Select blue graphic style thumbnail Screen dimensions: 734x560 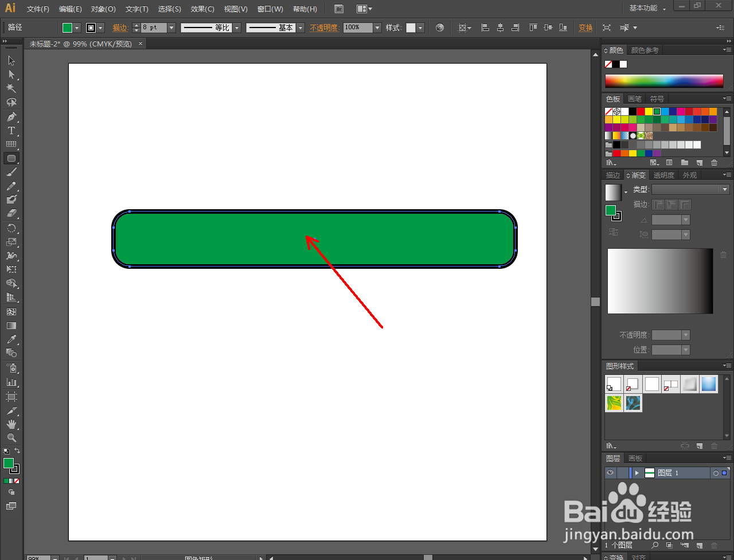(709, 383)
